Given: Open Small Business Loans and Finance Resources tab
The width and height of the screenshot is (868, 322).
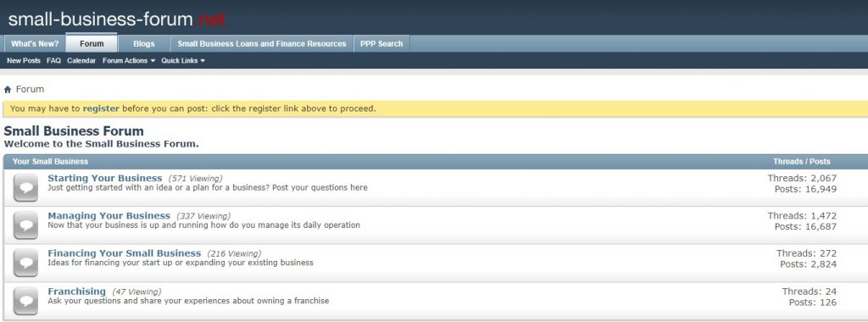Looking at the screenshot, I should click(x=262, y=44).
